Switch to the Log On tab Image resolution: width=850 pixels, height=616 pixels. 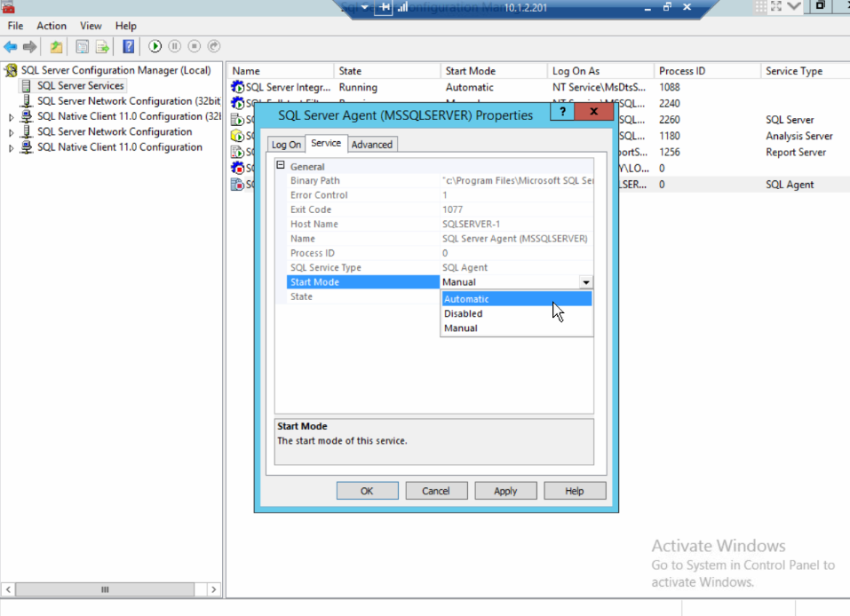286,145
